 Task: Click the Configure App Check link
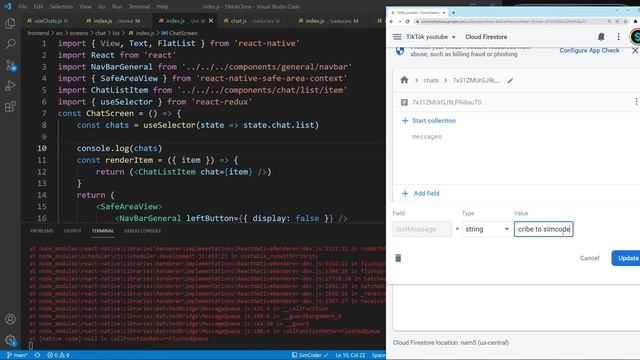[589, 51]
